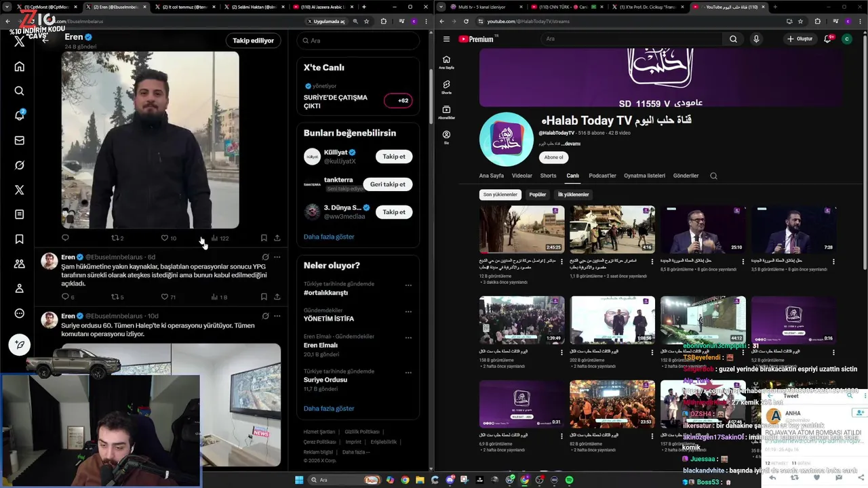The image size is (868, 488).
Task: Open Gizlilik Politikası footer link
Action: [x=361, y=431]
